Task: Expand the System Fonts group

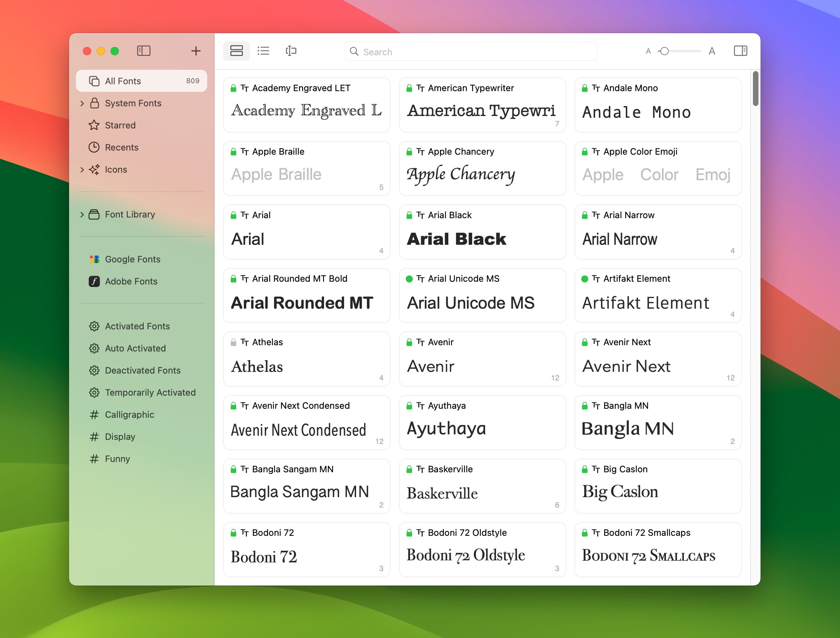Action: pos(82,103)
